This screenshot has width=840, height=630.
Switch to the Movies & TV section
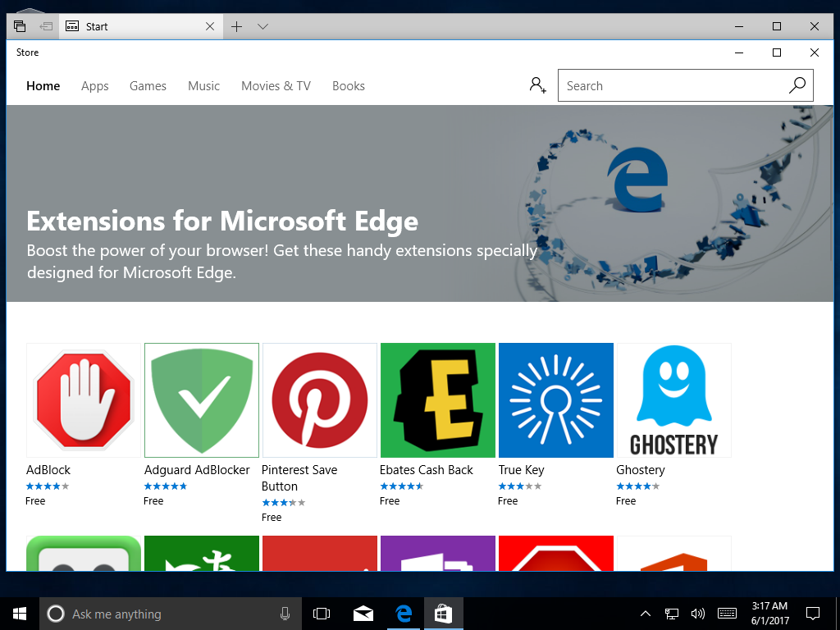pos(276,85)
